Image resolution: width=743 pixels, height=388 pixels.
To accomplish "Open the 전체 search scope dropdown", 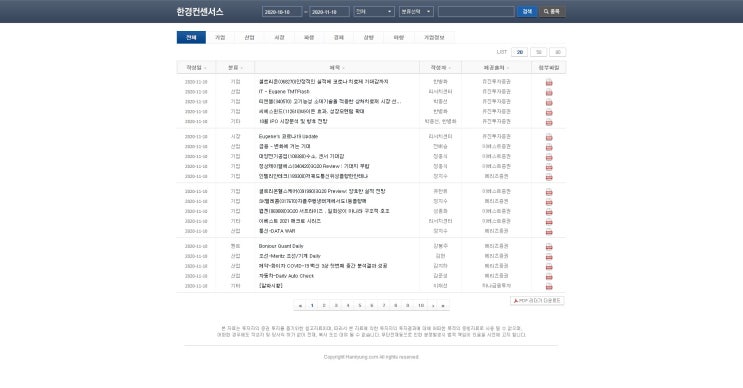I will (374, 12).
